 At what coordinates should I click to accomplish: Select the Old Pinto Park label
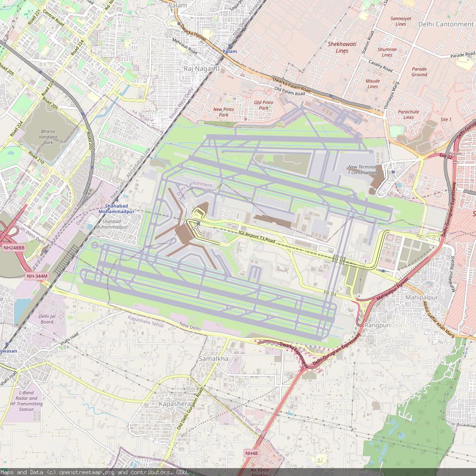pyautogui.click(x=264, y=105)
